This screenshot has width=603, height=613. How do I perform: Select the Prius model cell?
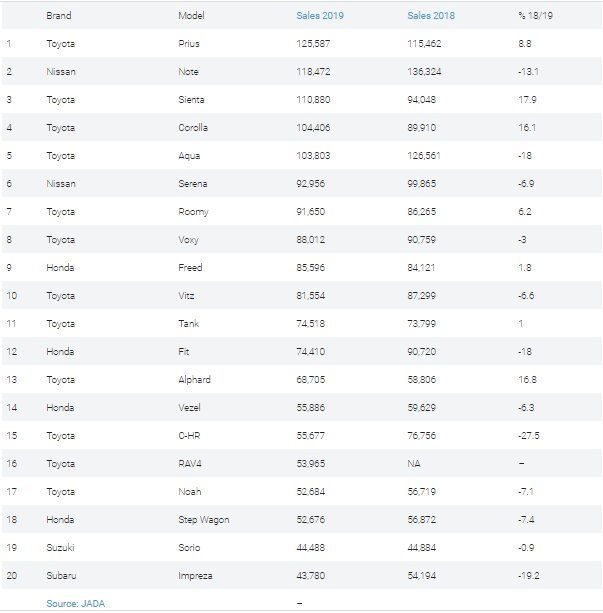click(189, 43)
